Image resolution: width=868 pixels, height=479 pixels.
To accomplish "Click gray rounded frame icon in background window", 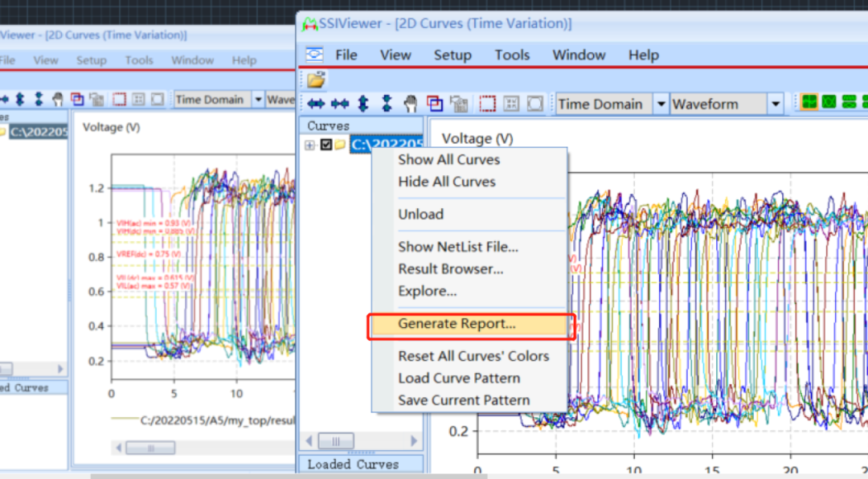I will click(x=158, y=100).
